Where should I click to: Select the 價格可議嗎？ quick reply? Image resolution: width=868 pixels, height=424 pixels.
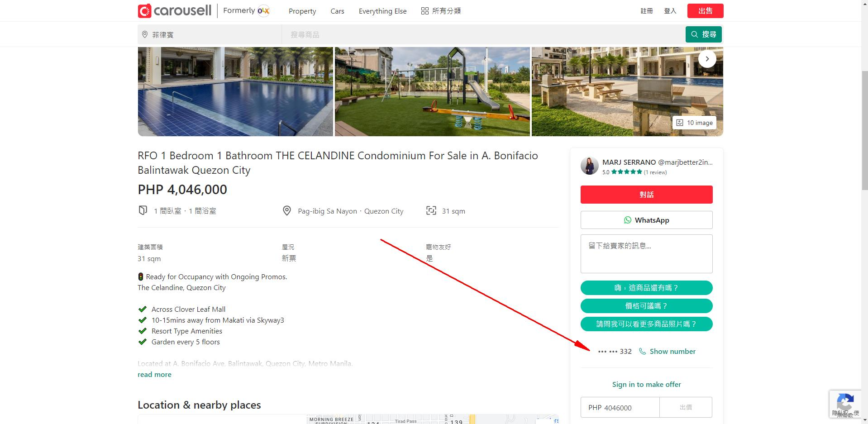[646, 306]
